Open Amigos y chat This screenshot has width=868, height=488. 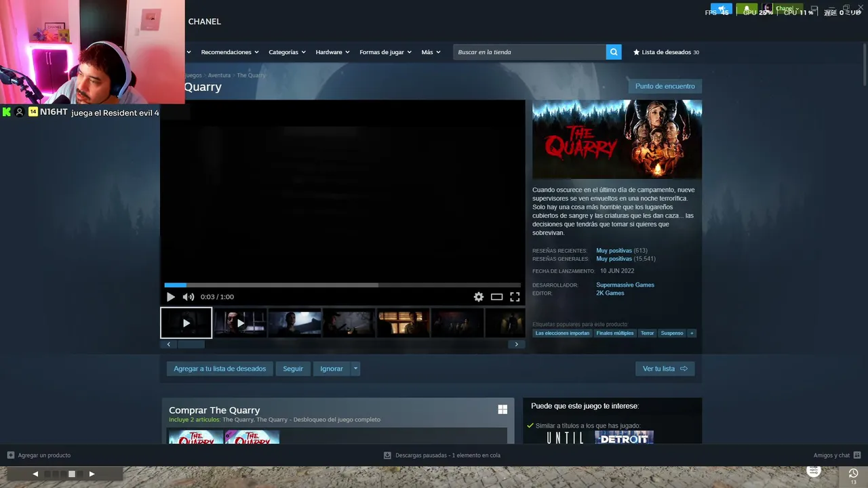tap(831, 455)
